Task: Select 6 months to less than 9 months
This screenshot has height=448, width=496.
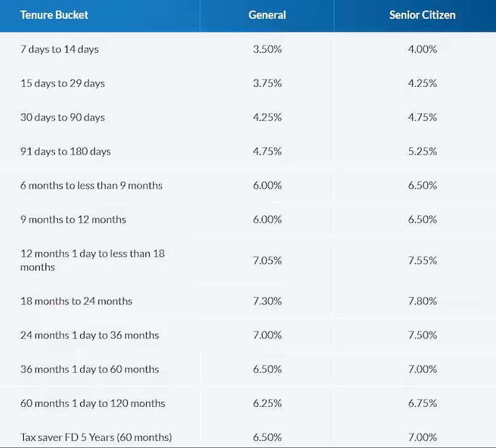Action: click(91, 186)
